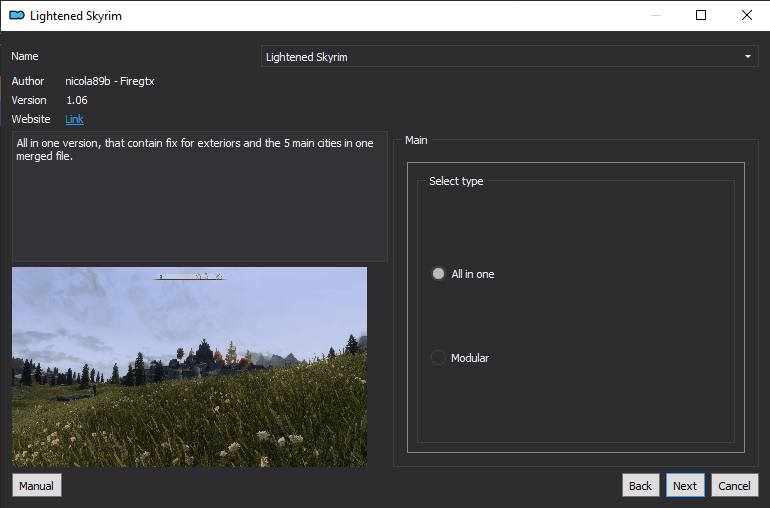The width and height of the screenshot is (770, 508).
Task: Click the Author label
Action: point(28,81)
